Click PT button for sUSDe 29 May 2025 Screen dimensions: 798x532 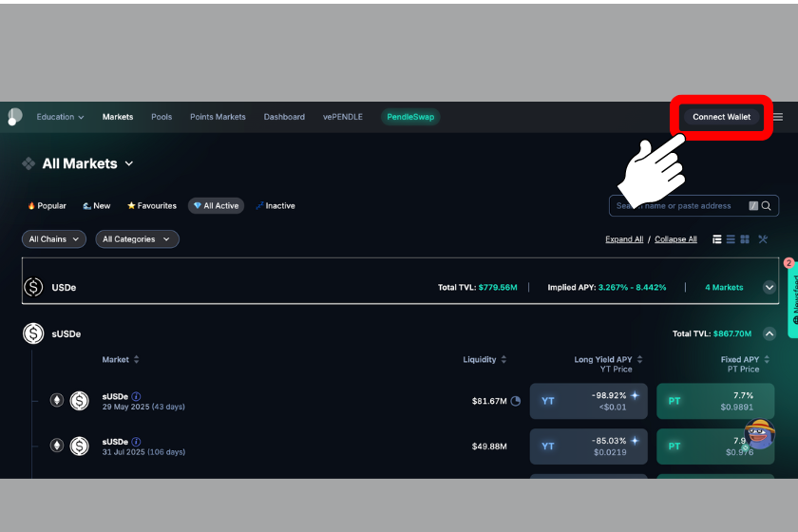point(715,401)
